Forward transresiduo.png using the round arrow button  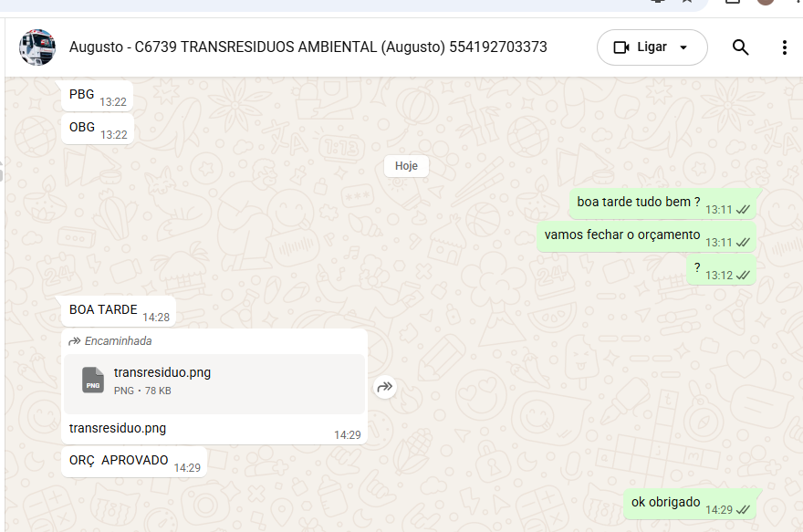(384, 387)
